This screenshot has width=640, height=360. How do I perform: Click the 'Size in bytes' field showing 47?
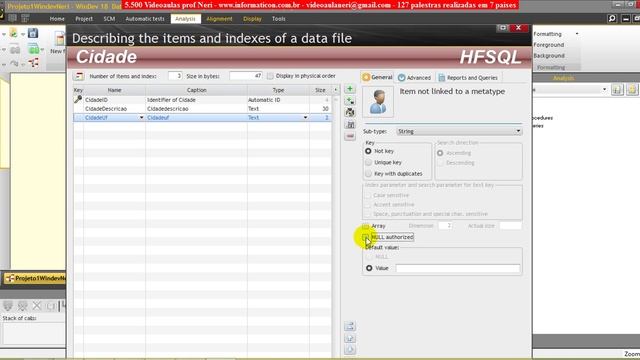pyautogui.click(x=246, y=76)
